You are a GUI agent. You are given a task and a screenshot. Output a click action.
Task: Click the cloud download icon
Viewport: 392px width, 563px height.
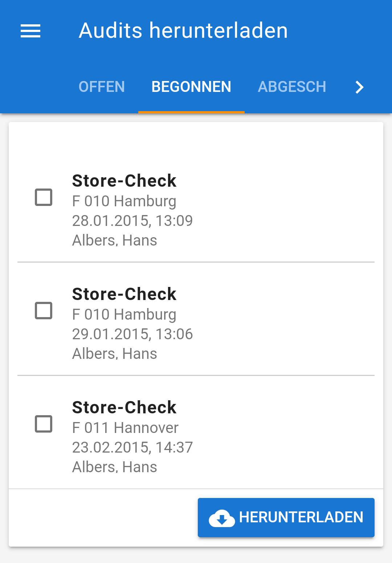click(222, 518)
